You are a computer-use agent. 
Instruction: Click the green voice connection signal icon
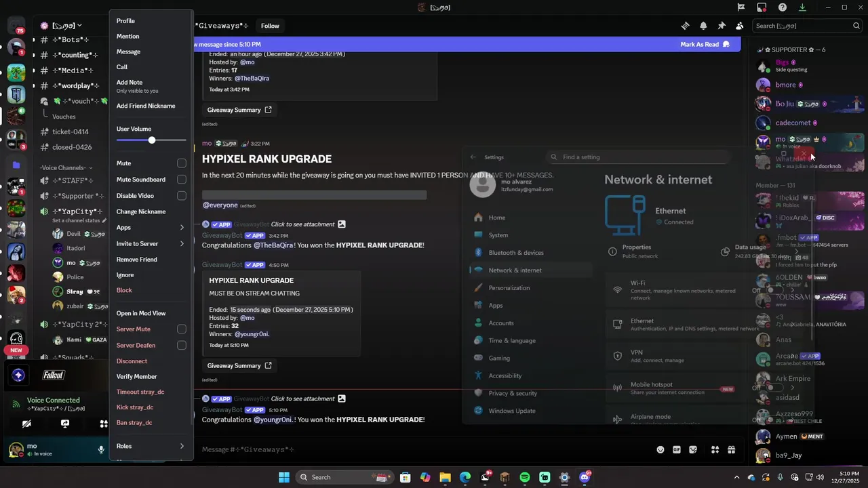coord(16,404)
